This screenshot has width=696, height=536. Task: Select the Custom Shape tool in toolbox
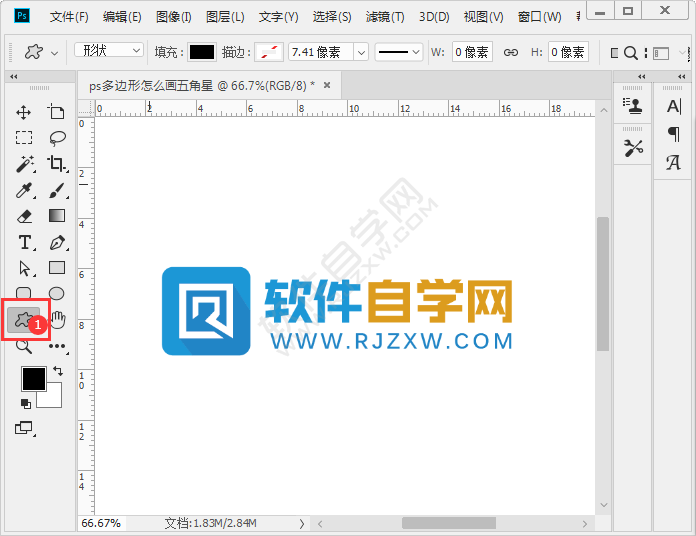point(24,319)
